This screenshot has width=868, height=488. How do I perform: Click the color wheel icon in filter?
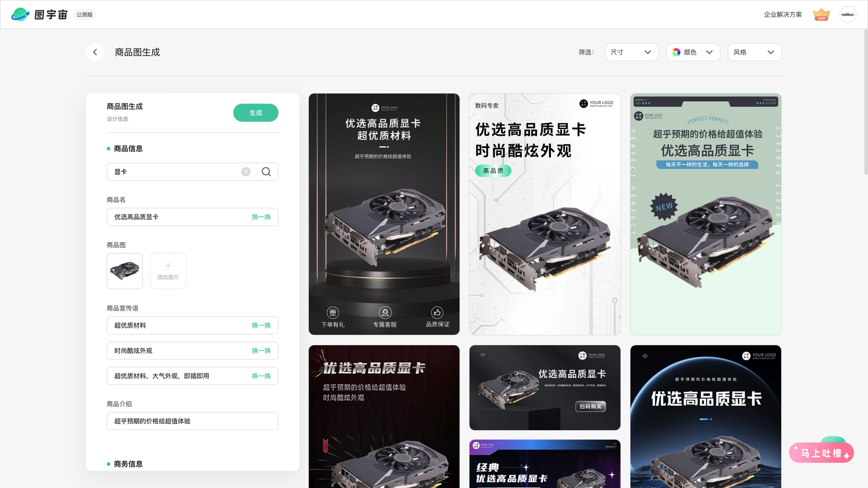(676, 52)
